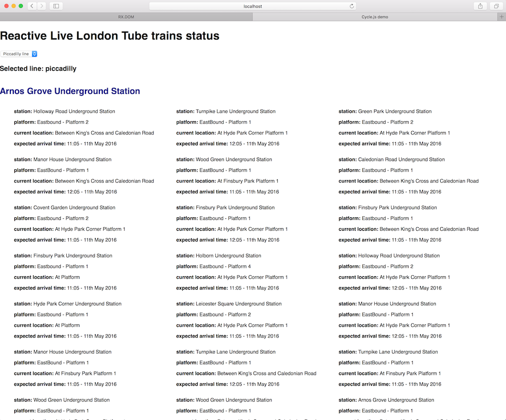506x420 pixels.
Task: Enter full screen with green button
Action: [21, 6]
